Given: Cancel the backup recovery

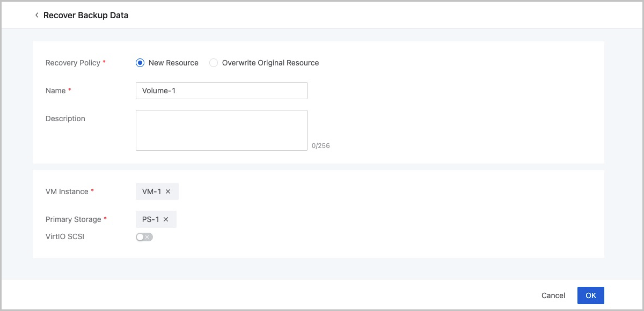Looking at the screenshot, I should point(553,295).
